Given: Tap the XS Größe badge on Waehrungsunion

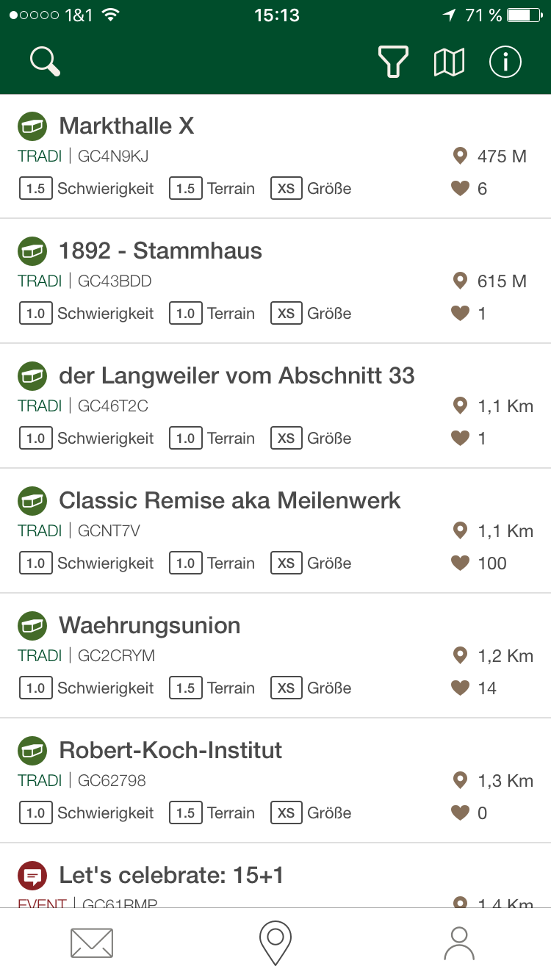Looking at the screenshot, I should click(x=286, y=688).
